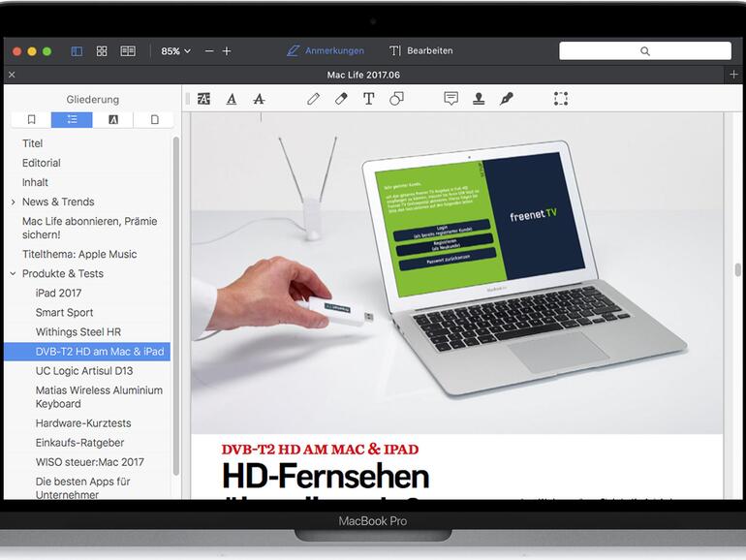Zoom in with the plus button
746x560 pixels.
(x=227, y=51)
